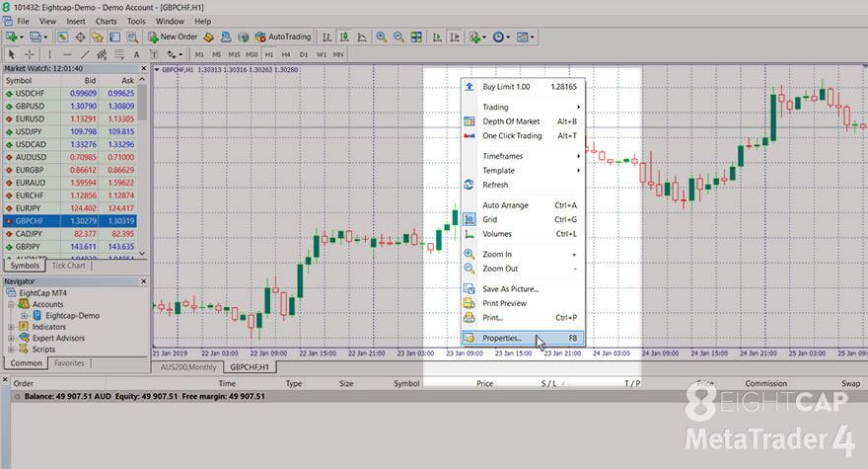Open the Profiles toolbar icon
This screenshot has width=868, height=469.
pos(36,38)
